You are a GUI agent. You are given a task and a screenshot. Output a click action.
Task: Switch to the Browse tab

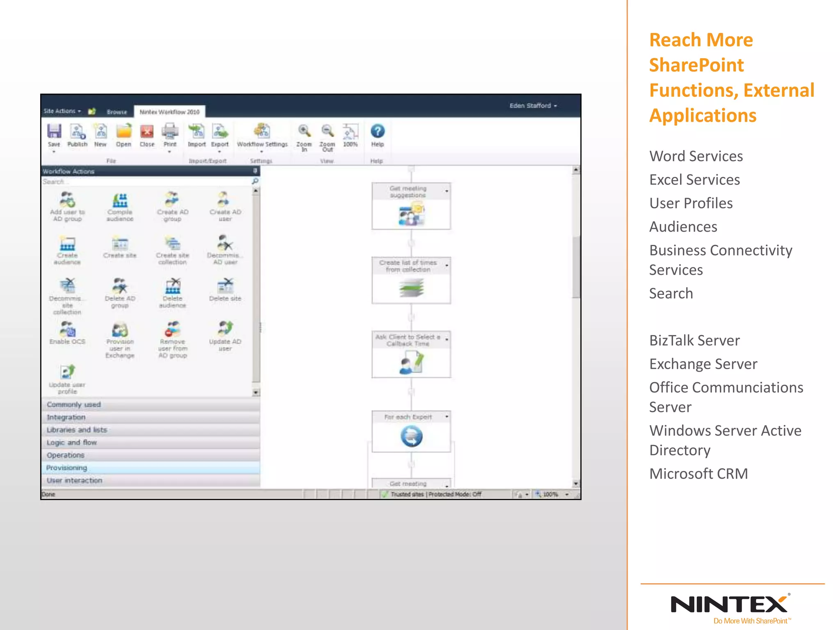(117, 112)
